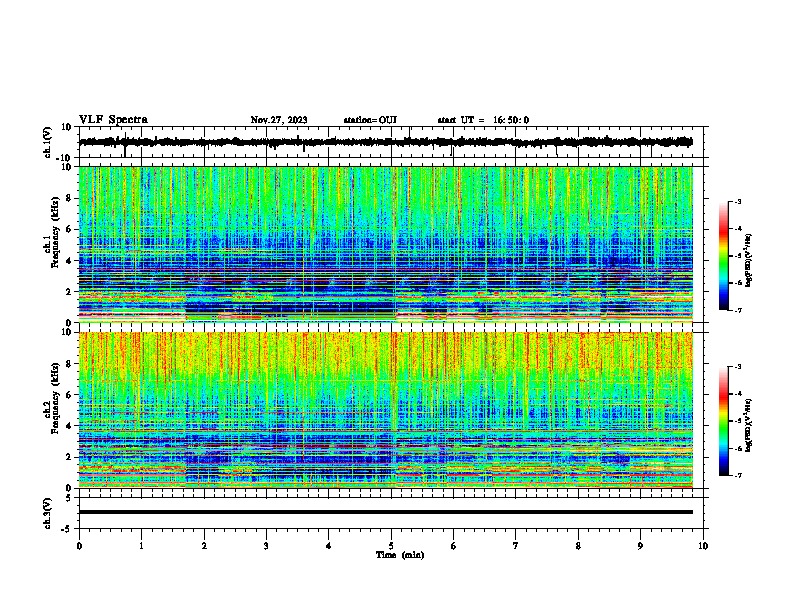
Task: Click the ch.3 flat black trace
Action: coord(385,512)
